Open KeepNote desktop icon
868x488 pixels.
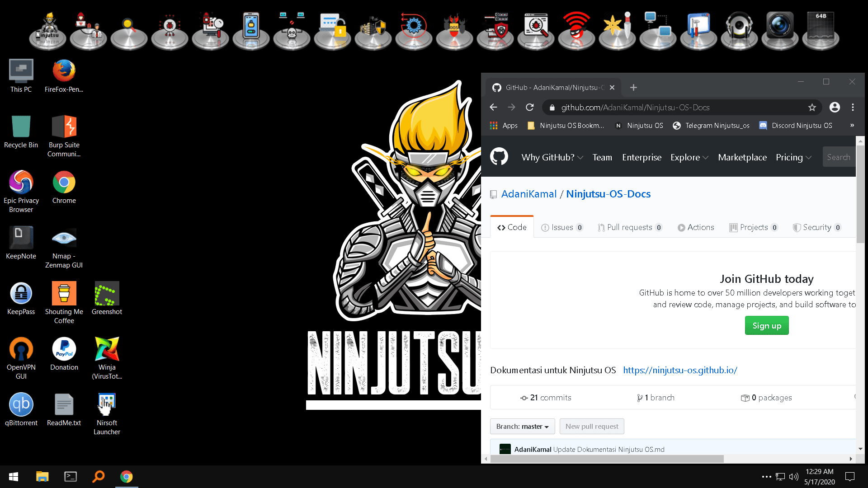pyautogui.click(x=21, y=243)
